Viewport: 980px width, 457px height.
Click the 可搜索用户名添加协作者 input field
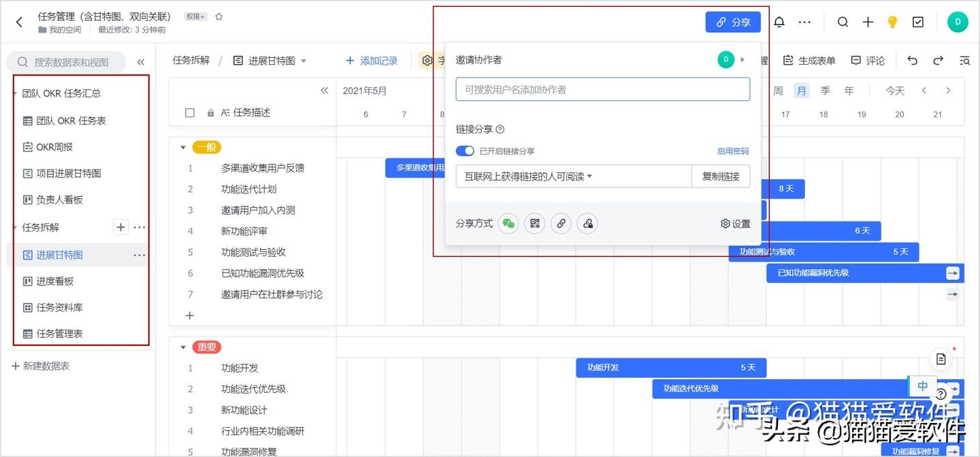point(602,89)
